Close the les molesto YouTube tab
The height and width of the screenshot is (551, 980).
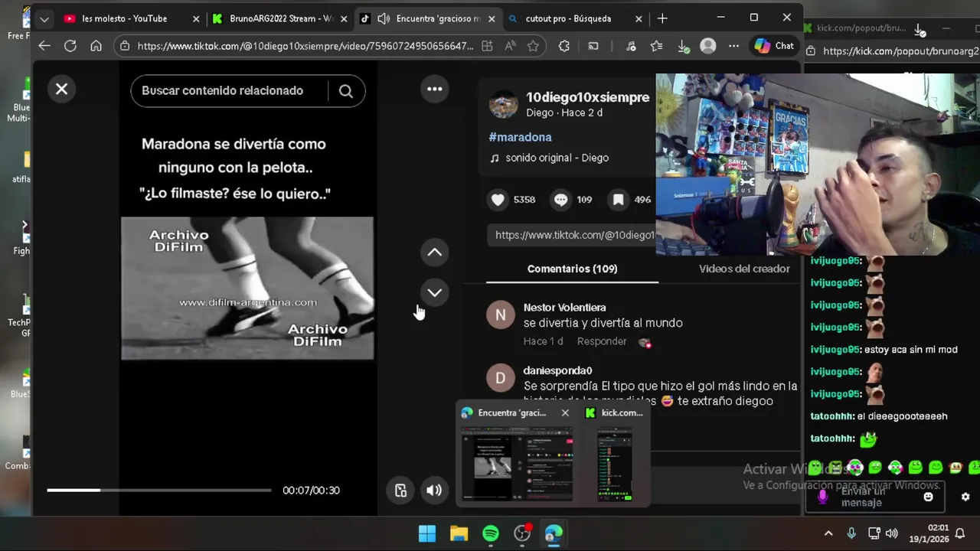(196, 18)
